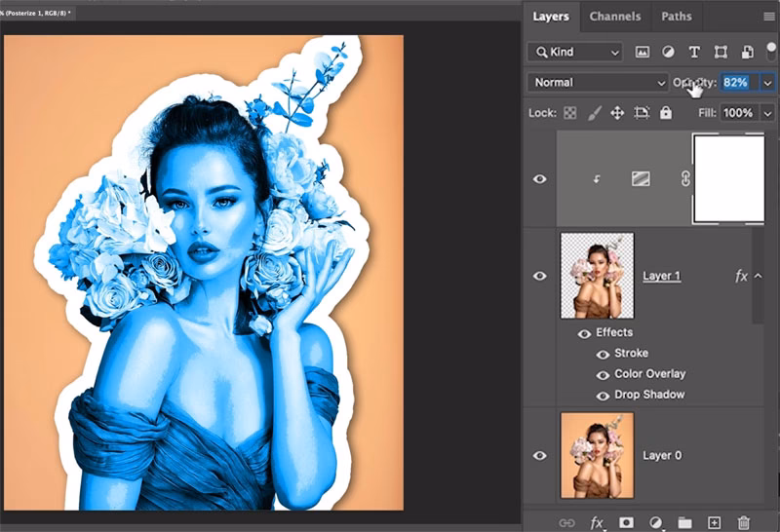Select the Layer 1 thumbnail
Screen dimensions: 780x532
click(x=597, y=276)
